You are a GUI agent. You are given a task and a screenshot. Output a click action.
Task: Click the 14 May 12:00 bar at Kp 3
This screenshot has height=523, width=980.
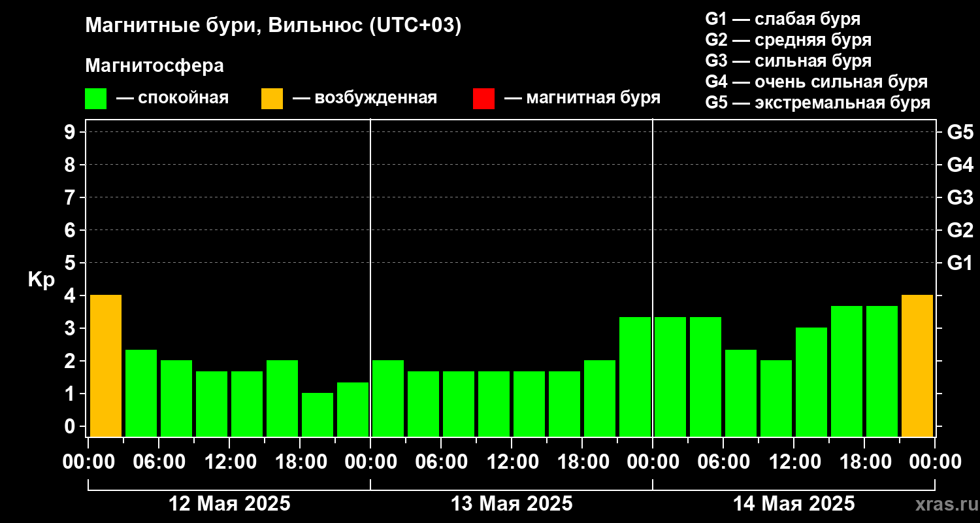[811, 382]
